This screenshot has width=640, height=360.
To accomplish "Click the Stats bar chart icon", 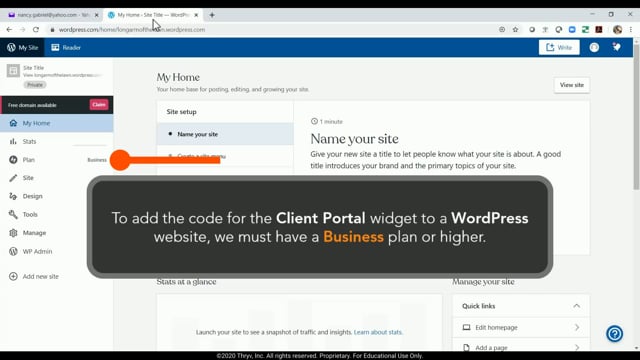I will (13, 141).
